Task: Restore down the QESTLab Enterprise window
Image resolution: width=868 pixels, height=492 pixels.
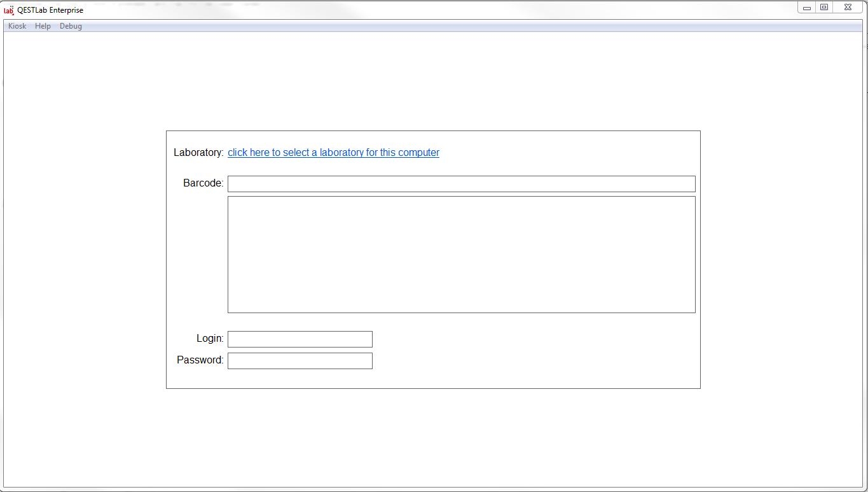Action: pos(824,8)
